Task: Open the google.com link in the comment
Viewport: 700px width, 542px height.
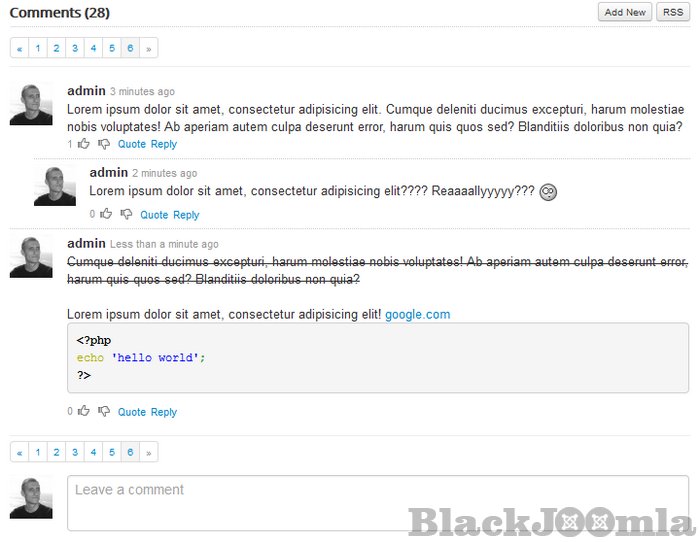Action: 417,314
